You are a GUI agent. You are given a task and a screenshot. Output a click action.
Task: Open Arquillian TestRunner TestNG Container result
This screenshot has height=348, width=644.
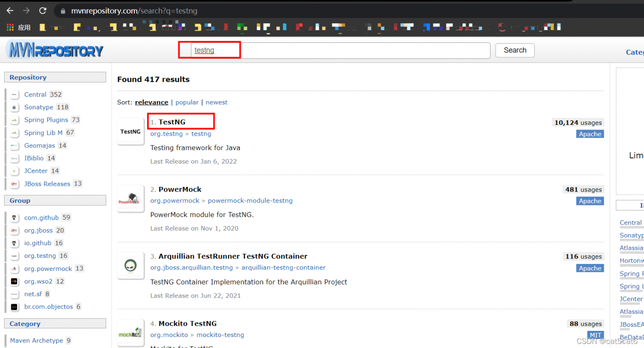click(233, 256)
